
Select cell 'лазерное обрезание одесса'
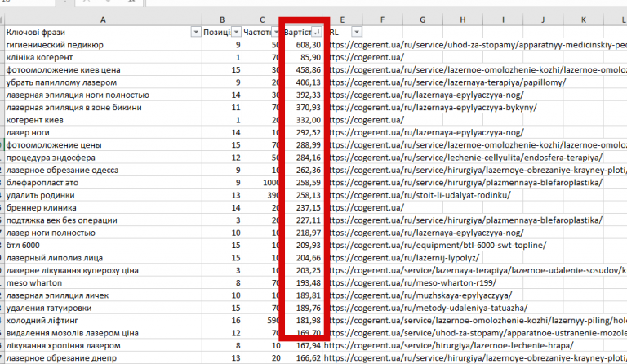pos(103,170)
